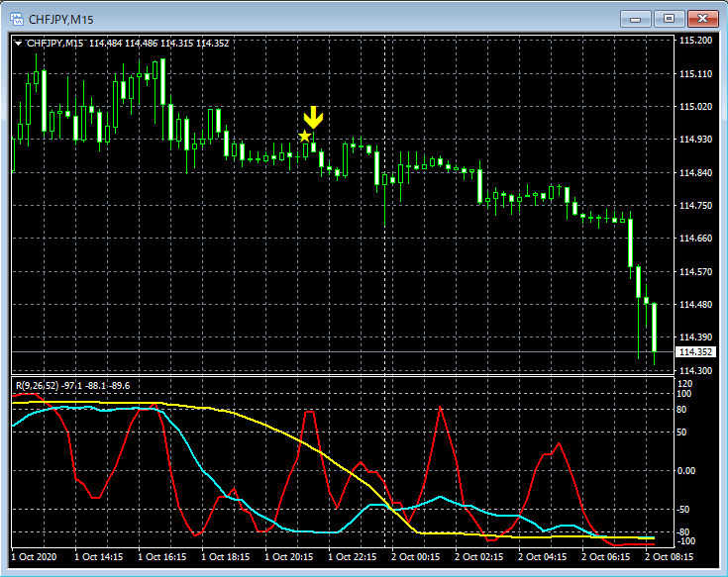The height and width of the screenshot is (577, 728).
Task: Click the current price label 114.352
Action: (x=695, y=352)
